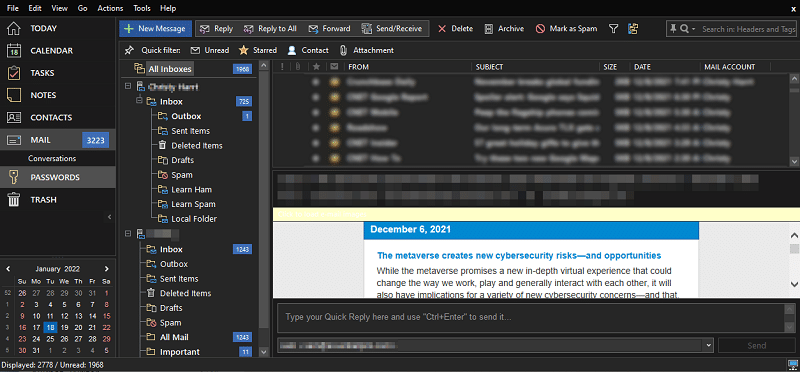Click the search headers and tags field
Image resolution: width=800 pixels, height=372 pixels.
coord(748,29)
